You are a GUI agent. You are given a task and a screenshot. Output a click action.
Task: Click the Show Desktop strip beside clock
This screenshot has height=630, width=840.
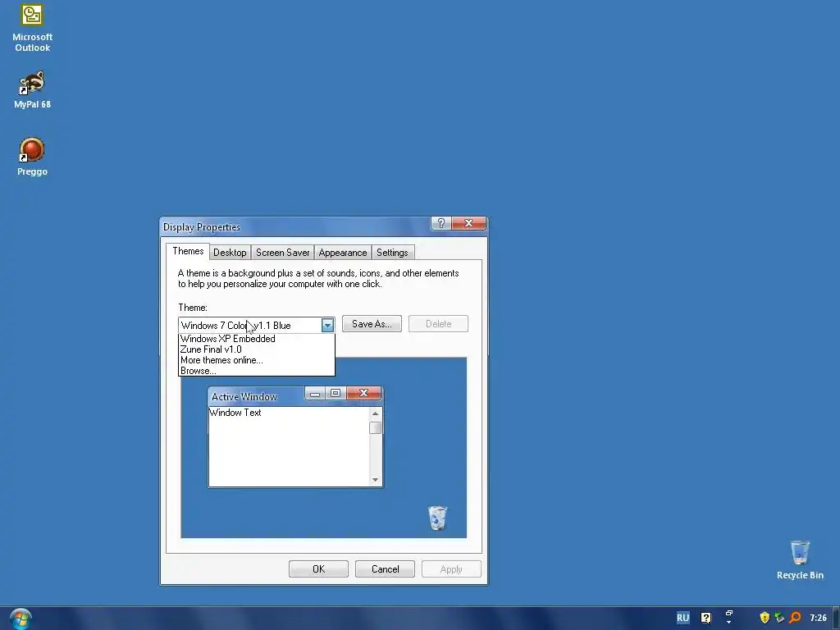pyautogui.click(x=836, y=619)
